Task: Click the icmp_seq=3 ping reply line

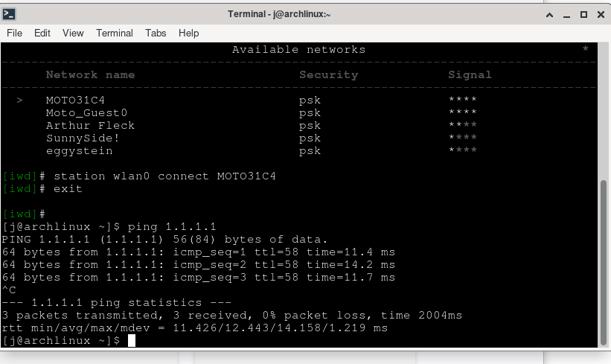Action: 199,278
